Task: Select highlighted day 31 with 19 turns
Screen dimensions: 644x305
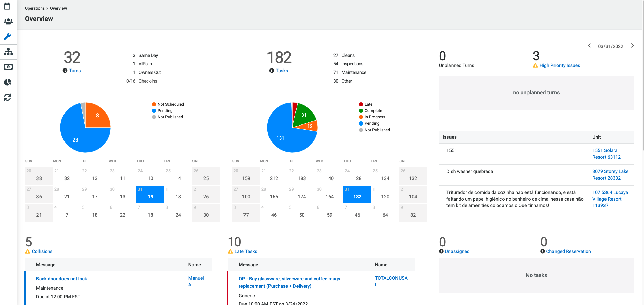Action: [x=150, y=194]
